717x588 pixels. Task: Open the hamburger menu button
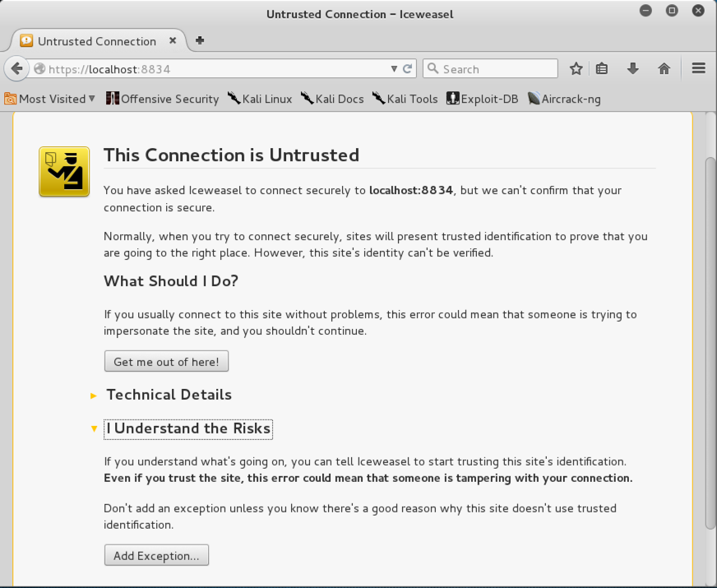tap(698, 68)
